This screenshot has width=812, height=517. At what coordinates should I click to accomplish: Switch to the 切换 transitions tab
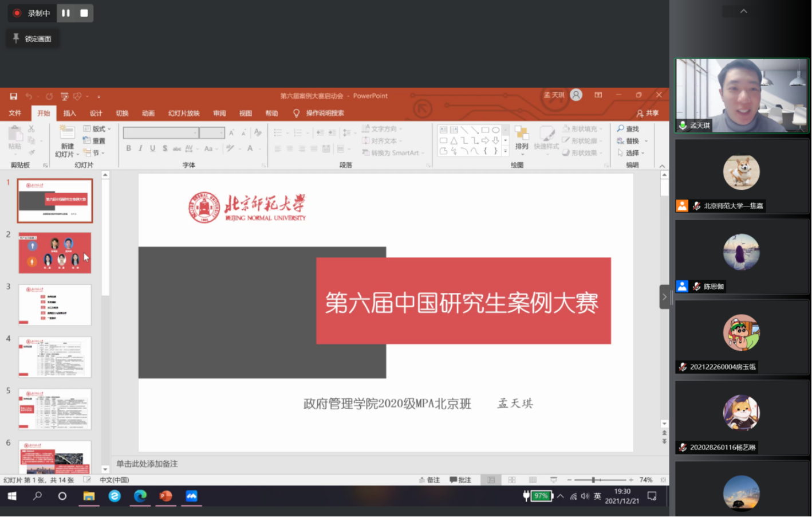pyautogui.click(x=122, y=113)
